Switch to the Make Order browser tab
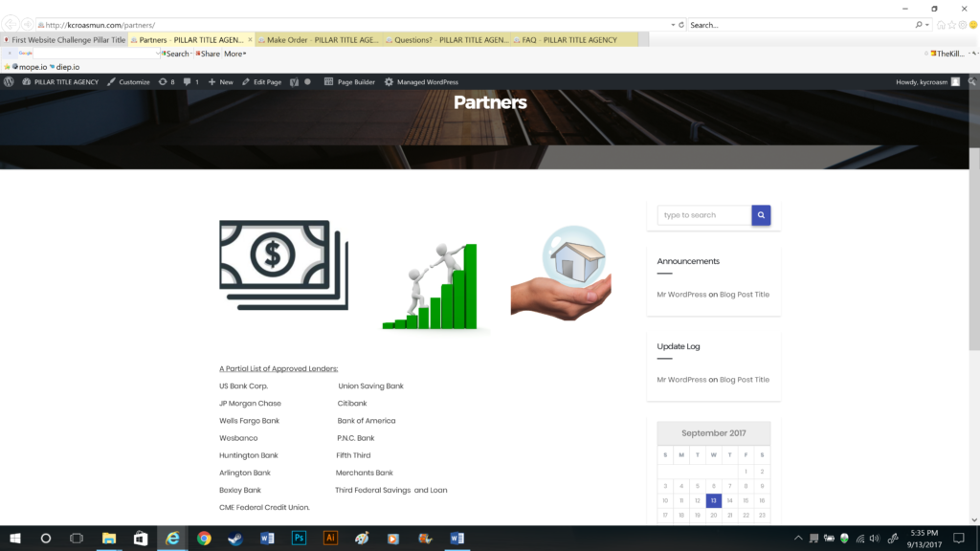 (319, 40)
